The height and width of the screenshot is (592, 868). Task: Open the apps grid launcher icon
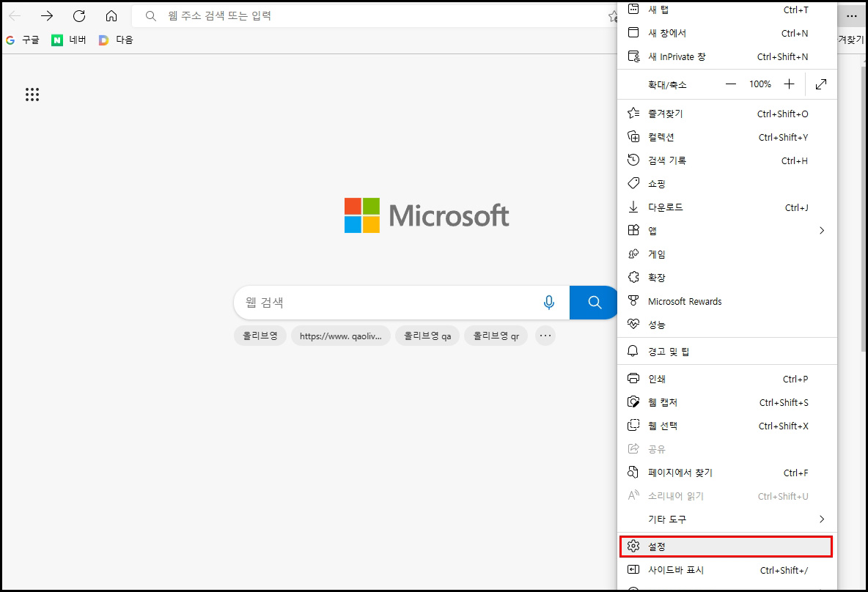click(32, 95)
